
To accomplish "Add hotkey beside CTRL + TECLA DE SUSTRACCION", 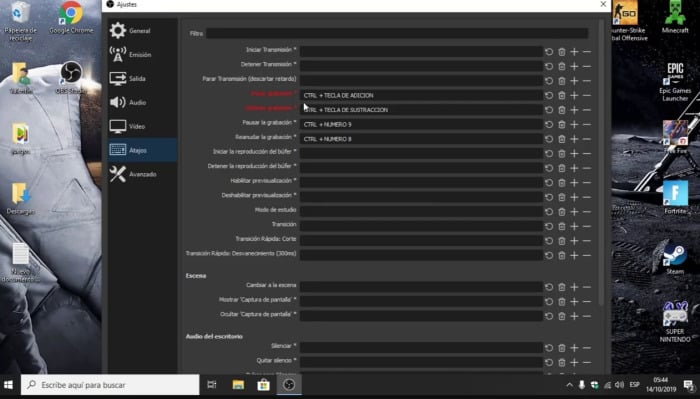I will point(574,110).
